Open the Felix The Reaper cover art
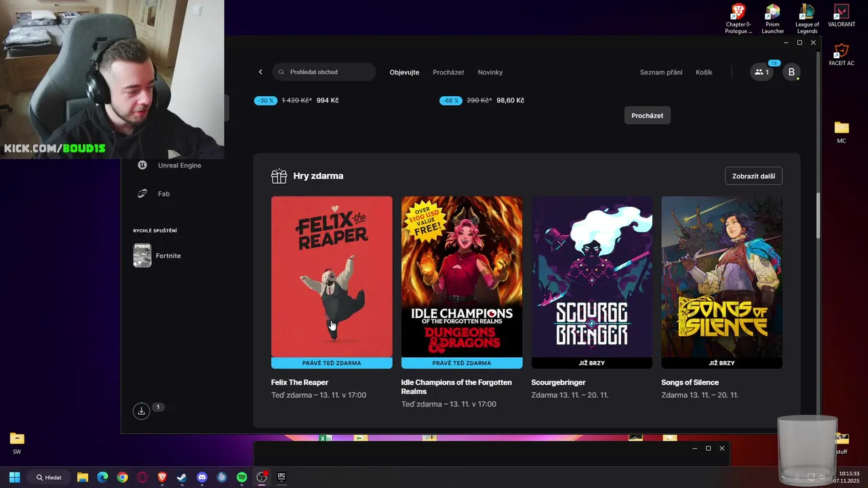The height and width of the screenshot is (488, 868). click(x=332, y=277)
